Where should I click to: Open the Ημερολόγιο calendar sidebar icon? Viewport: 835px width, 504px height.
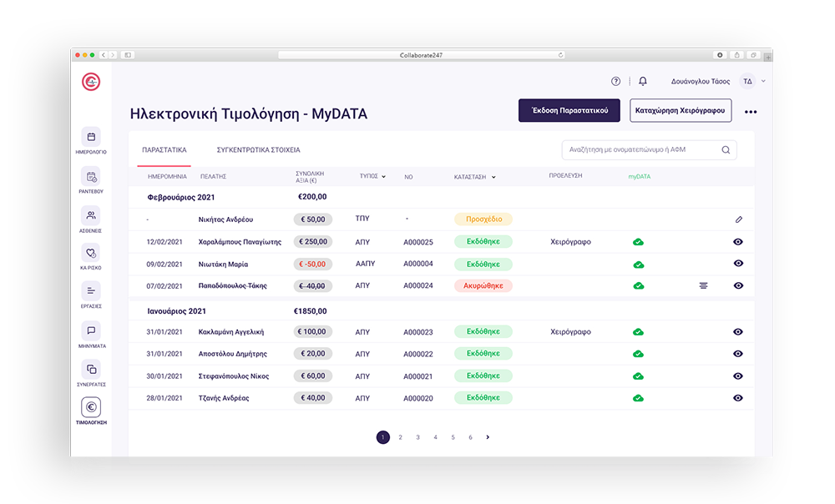(x=91, y=138)
